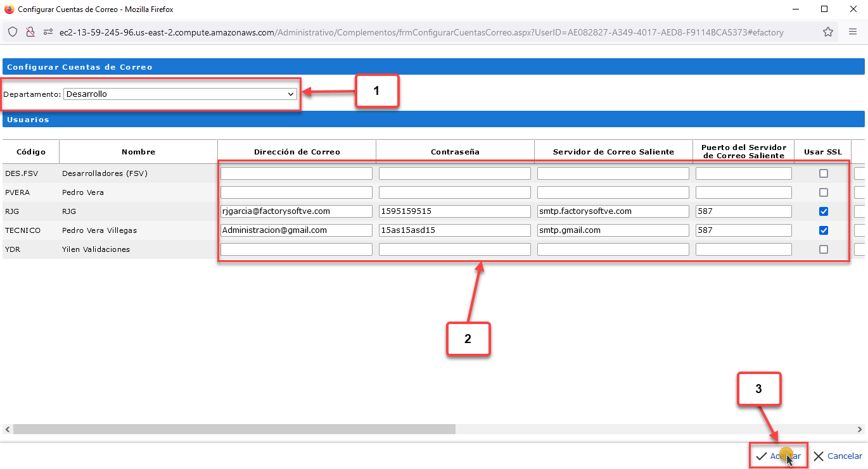Click the Dirección de Correo column header

coord(297,152)
